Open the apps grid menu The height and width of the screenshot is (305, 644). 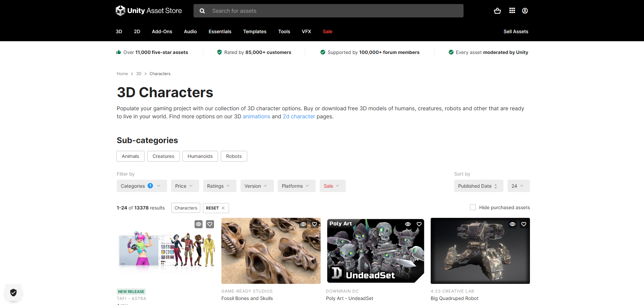[x=512, y=11]
